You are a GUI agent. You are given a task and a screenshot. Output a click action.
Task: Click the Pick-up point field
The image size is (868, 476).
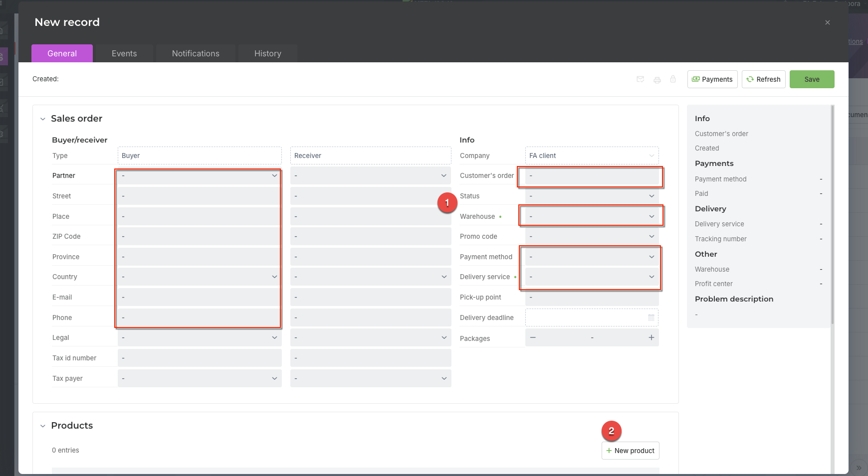592,297
